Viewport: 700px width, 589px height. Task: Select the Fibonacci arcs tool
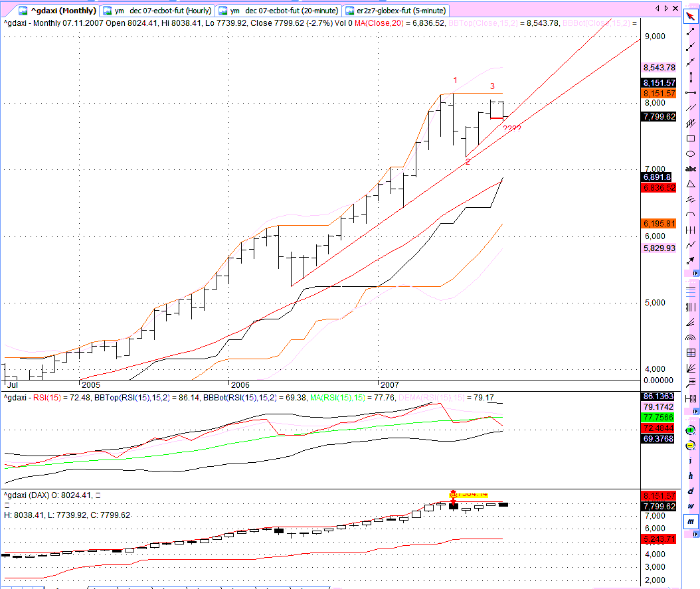(691, 337)
